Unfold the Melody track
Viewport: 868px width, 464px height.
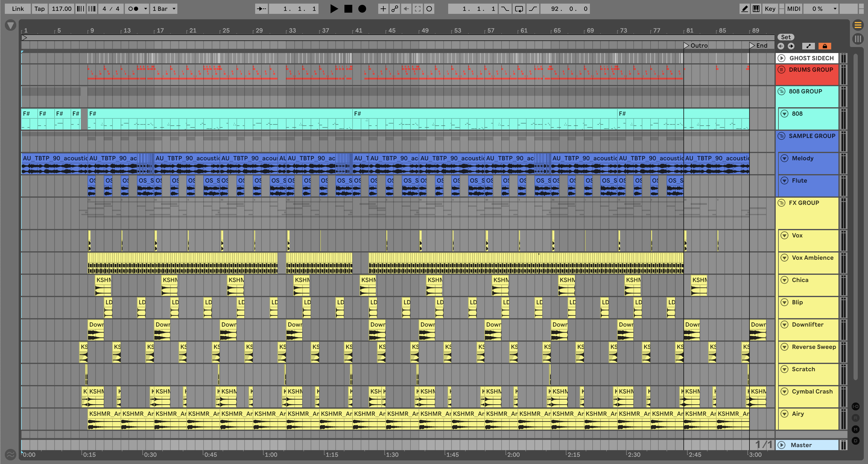pos(784,158)
